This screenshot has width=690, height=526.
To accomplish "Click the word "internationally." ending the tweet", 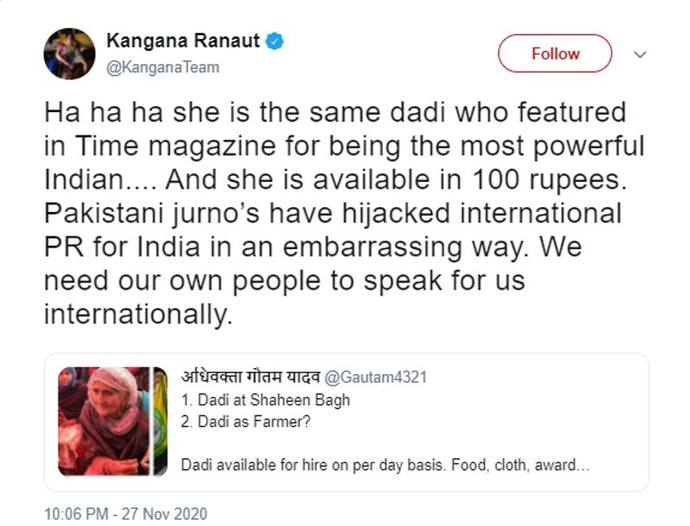I will [x=138, y=314].
